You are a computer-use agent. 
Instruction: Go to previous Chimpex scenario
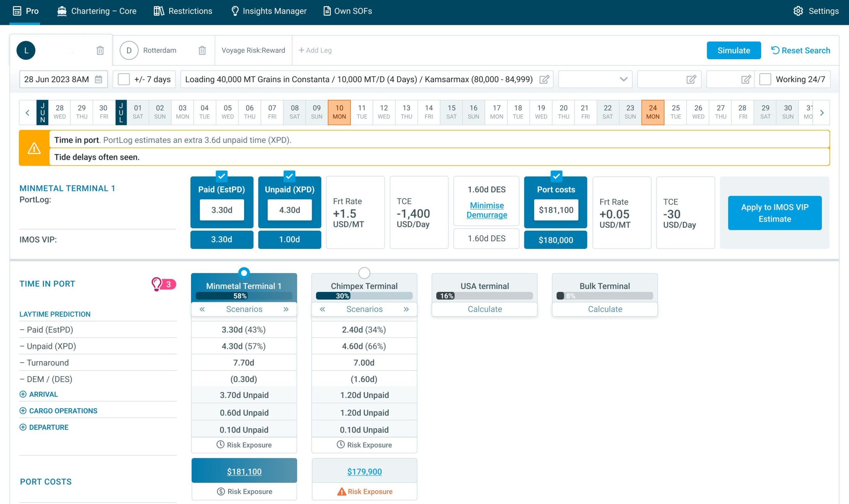pyautogui.click(x=323, y=309)
